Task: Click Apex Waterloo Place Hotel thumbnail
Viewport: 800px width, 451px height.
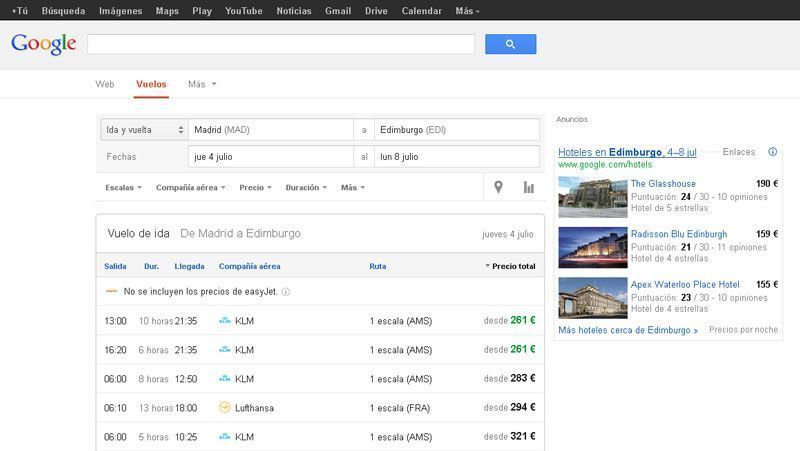Action: [x=593, y=298]
